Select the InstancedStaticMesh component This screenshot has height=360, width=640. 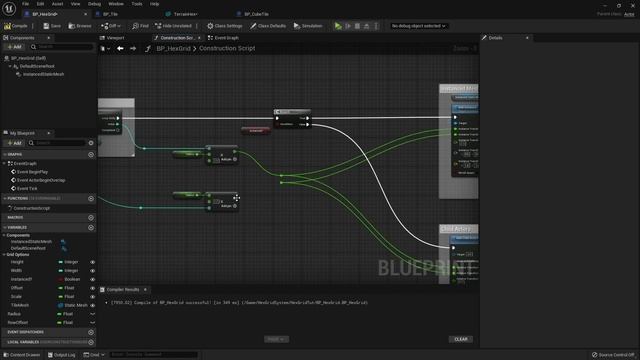point(43,74)
